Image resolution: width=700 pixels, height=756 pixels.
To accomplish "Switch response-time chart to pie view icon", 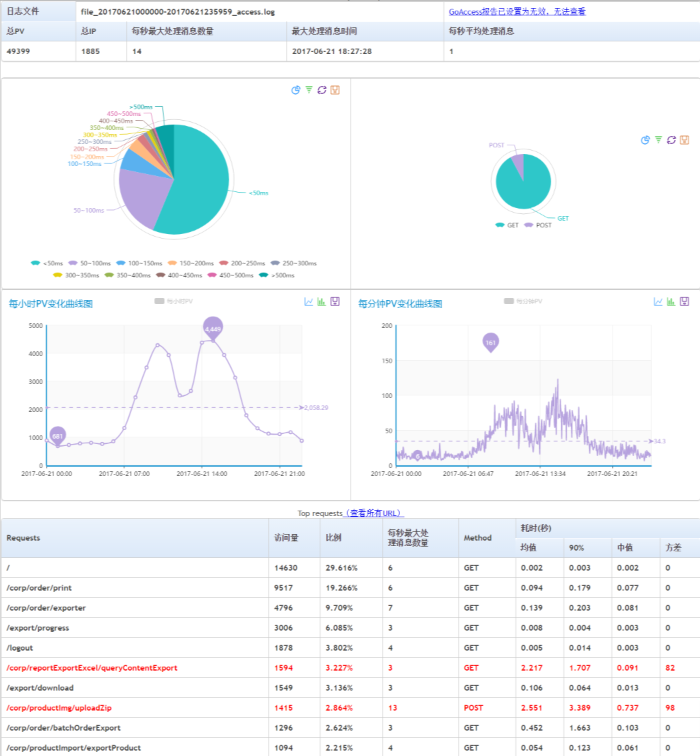I will pyautogui.click(x=296, y=90).
